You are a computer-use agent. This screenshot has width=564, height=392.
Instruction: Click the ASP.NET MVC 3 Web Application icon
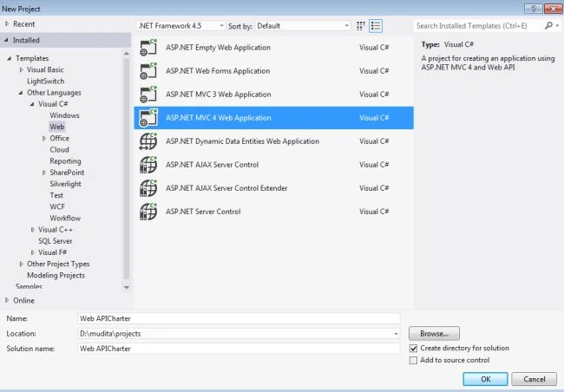point(148,95)
